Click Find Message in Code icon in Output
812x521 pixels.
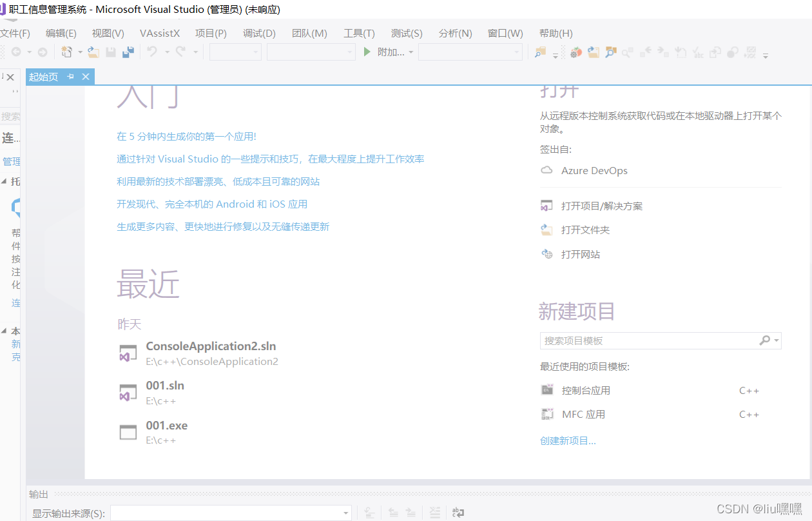369,513
